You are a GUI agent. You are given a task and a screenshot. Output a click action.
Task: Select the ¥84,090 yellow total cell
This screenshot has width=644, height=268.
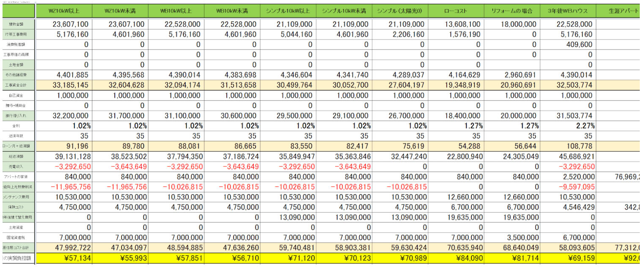coord(455,257)
